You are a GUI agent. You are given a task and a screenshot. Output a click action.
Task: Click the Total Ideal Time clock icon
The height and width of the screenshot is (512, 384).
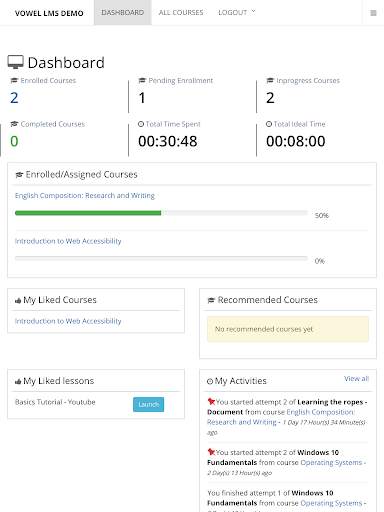[x=269, y=124]
